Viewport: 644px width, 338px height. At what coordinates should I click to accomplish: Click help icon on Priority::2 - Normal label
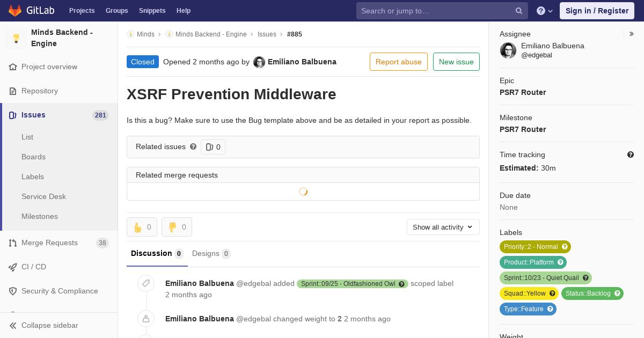[x=565, y=247]
